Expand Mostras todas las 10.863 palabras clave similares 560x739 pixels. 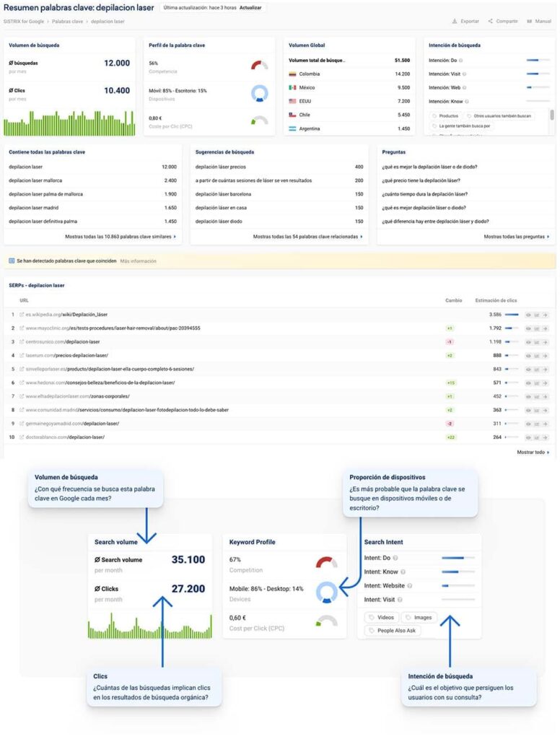coord(121,237)
